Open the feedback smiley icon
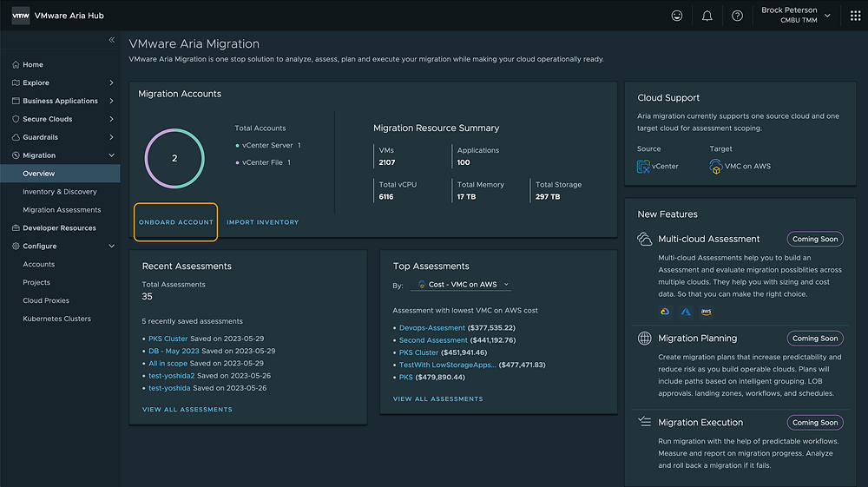The height and width of the screenshot is (487, 868). (x=676, y=16)
